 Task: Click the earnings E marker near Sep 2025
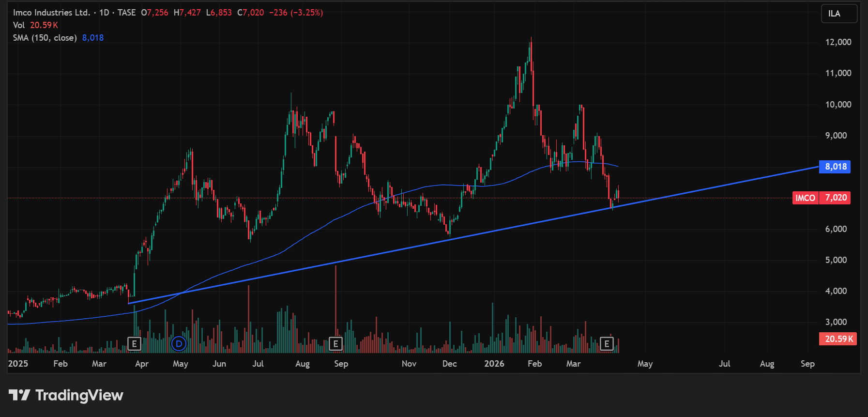coord(335,344)
